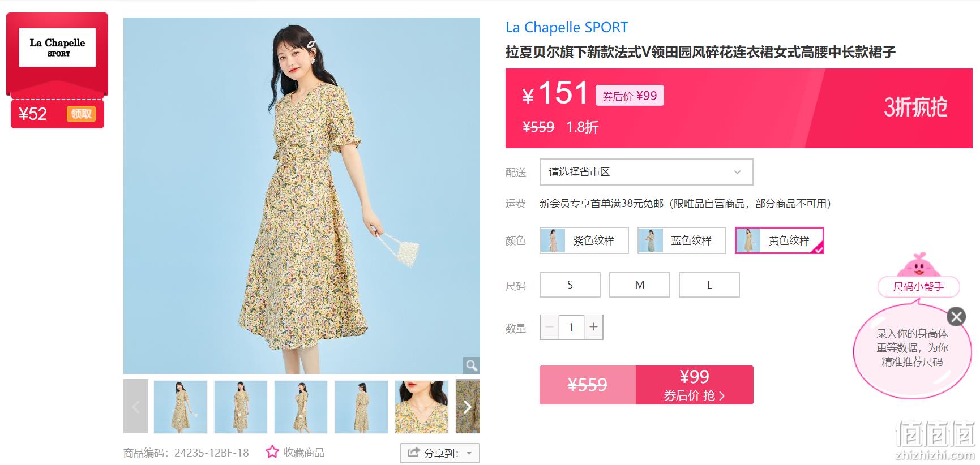The image size is (980, 465).
Task: Open the La Chapelle SPORT brand link
Action: [x=567, y=27]
